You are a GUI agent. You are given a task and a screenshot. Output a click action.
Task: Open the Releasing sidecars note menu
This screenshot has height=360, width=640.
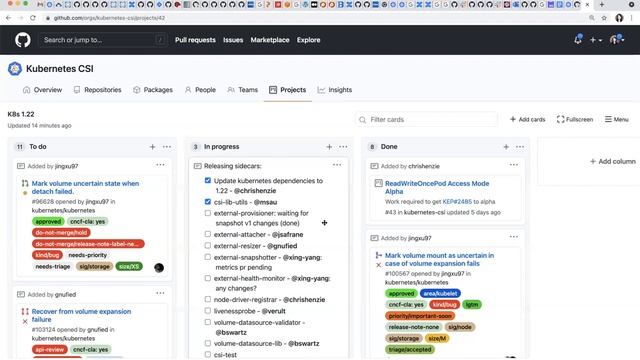(337, 165)
